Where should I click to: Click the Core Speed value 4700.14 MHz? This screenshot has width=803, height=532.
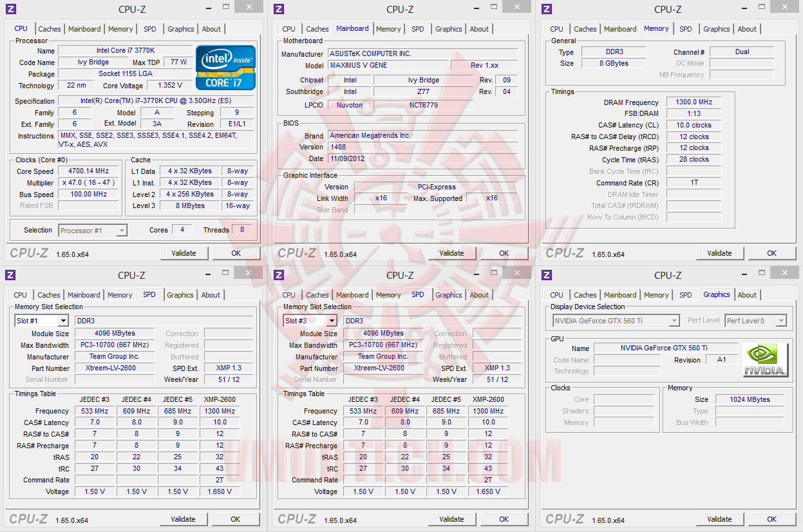point(88,171)
